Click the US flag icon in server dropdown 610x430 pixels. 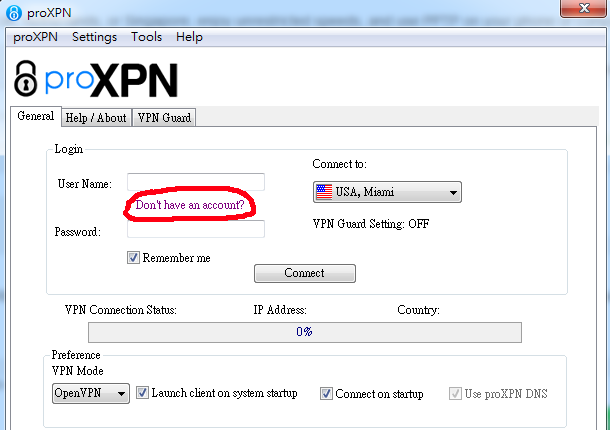point(324,192)
